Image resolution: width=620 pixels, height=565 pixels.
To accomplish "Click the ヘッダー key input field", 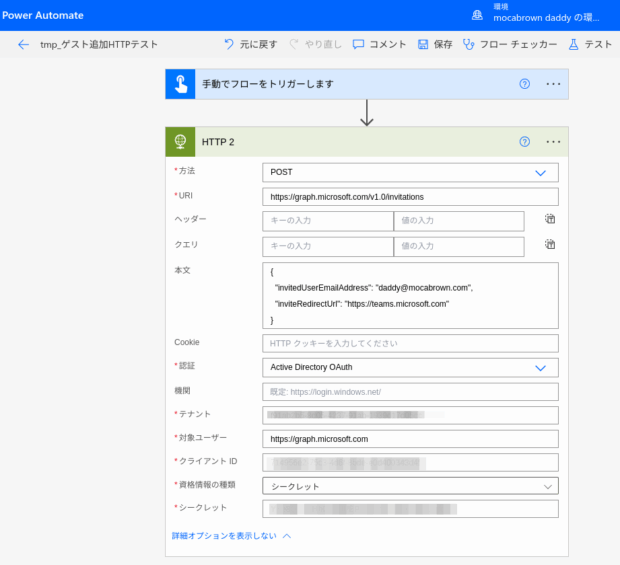I will click(x=328, y=221).
